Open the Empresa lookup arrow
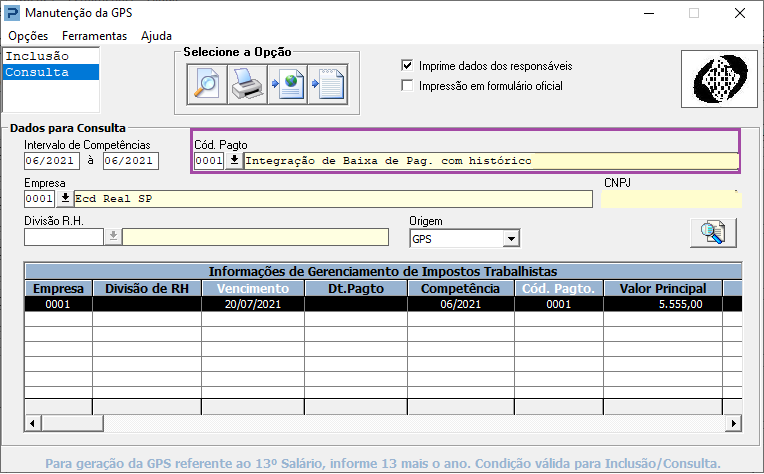The width and height of the screenshot is (764, 474). [65, 198]
